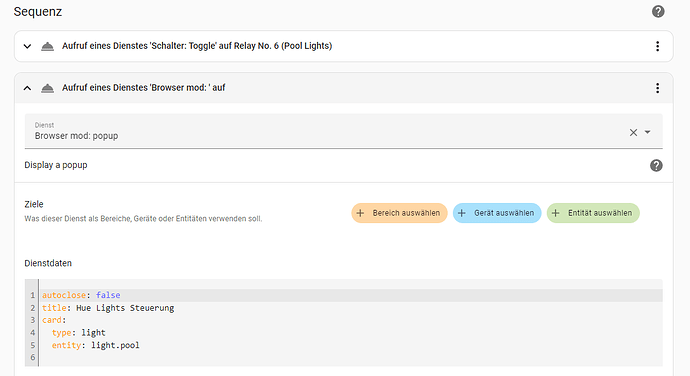This screenshot has width=690, height=376.
Task: Click line number 1 in editor gutter
Action: coord(33,295)
